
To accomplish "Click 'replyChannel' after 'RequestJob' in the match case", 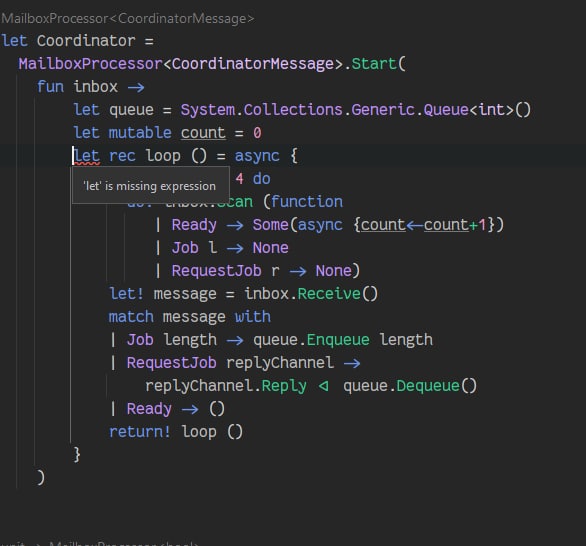I will click(x=280, y=363).
